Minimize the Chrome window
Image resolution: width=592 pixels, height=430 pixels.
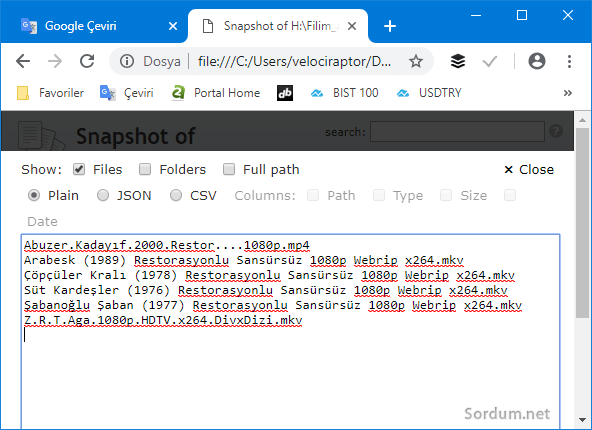click(476, 15)
